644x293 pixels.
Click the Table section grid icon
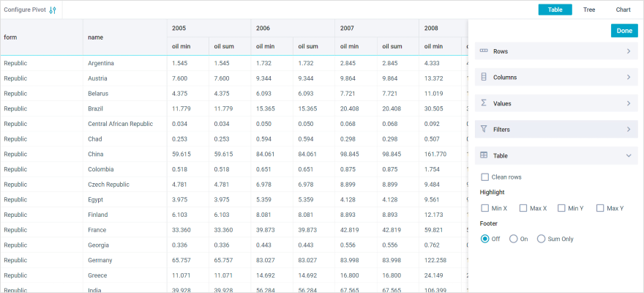coord(484,155)
